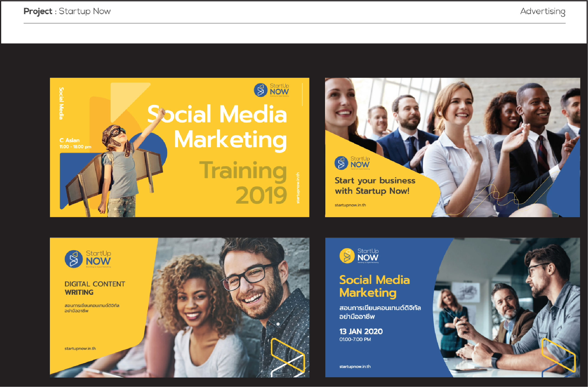Open startupnow.in.th link on Digital Content Writing banner
Screen dimensions: 588x387
click(80, 348)
